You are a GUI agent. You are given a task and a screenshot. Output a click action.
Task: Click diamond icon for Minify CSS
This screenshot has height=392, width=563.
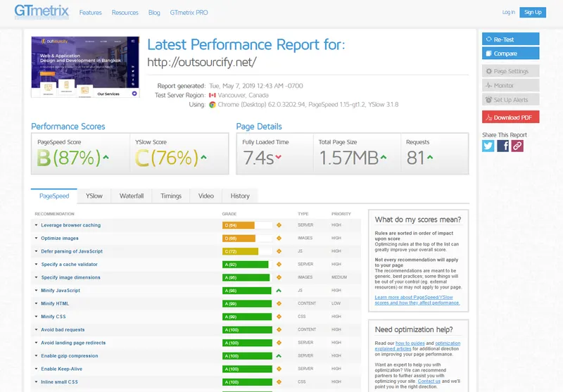279,317
